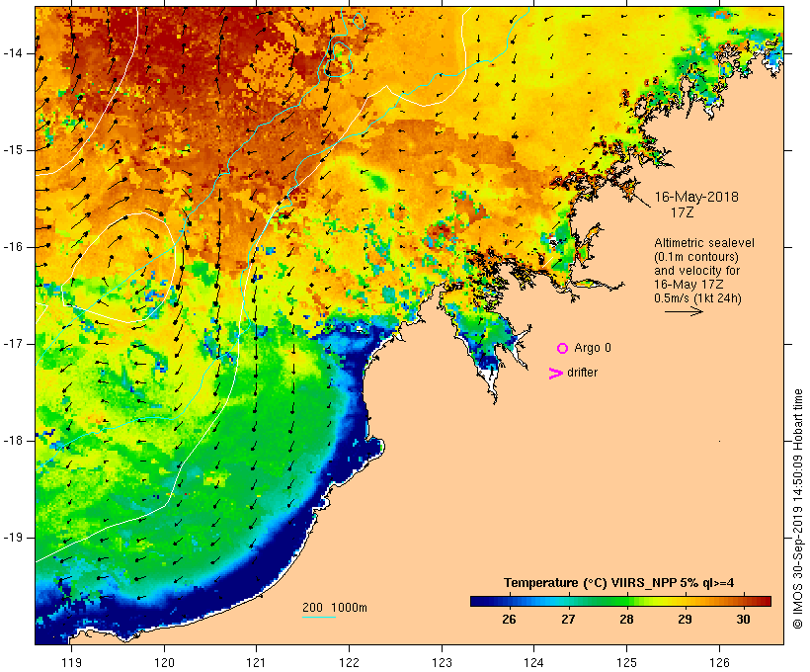Click the colorbar label '26'
The height and width of the screenshot is (672, 810).
click(509, 620)
